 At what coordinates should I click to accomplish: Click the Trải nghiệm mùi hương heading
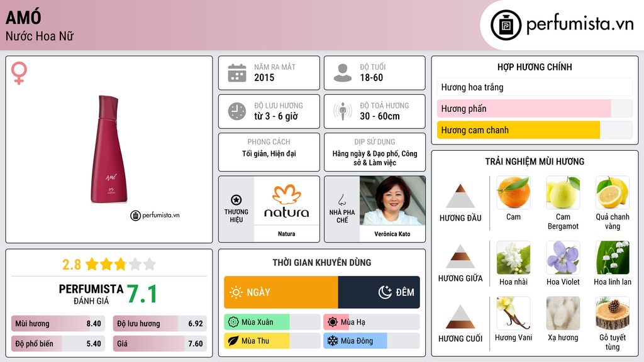point(535,162)
